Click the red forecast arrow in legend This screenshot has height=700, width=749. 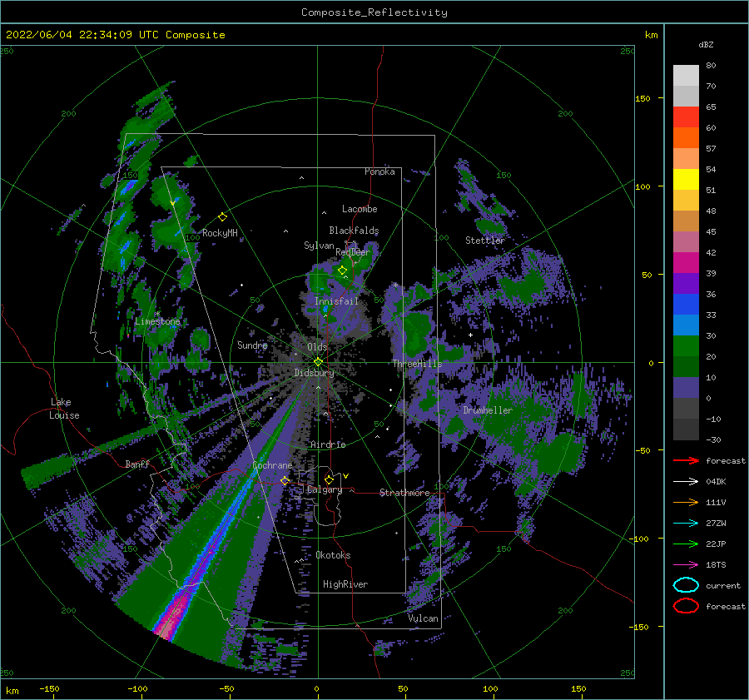point(686,460)
